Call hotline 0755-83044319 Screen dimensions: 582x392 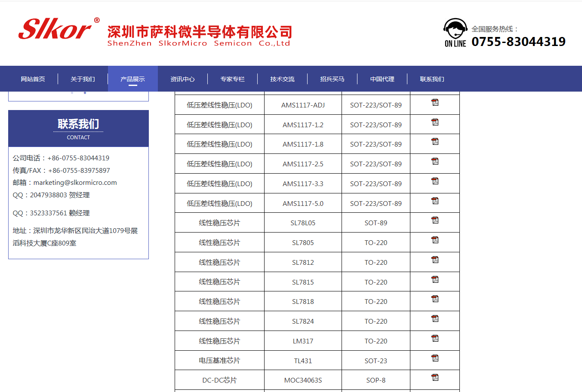(518, 41)
